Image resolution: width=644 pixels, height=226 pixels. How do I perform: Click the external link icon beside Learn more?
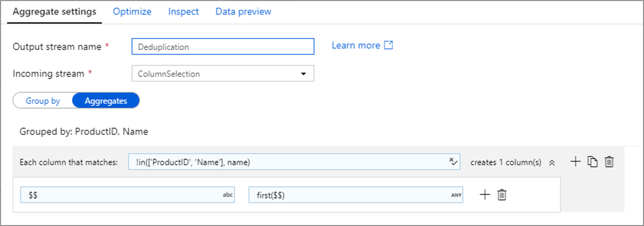coord(388,45)
